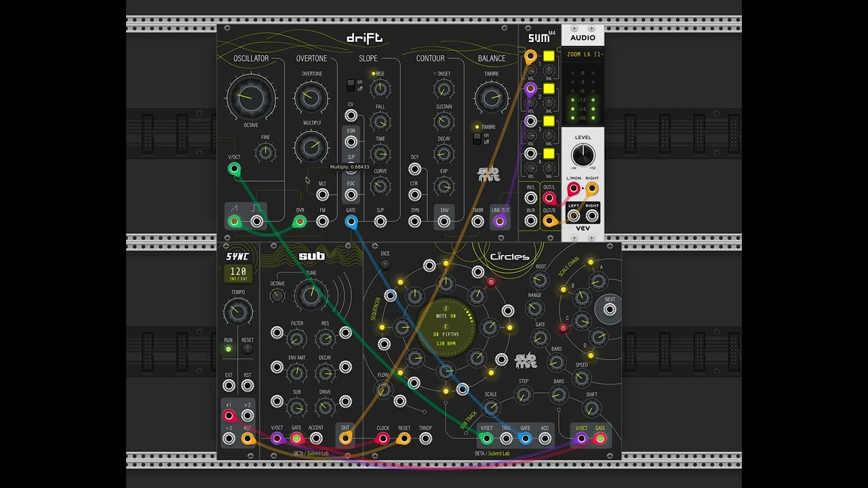This screenshot has height=488, width=868.
Task: Toggle the Timbre on/off switch
Action: (x=477, y=138)
